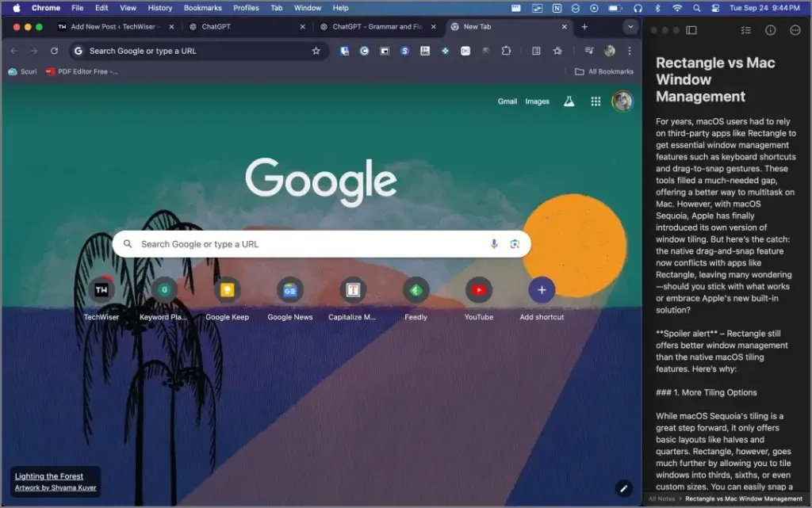Screen dimensions: 812x508
Task: Open Google account avatar on New Tab page
Action: (622, 101)
